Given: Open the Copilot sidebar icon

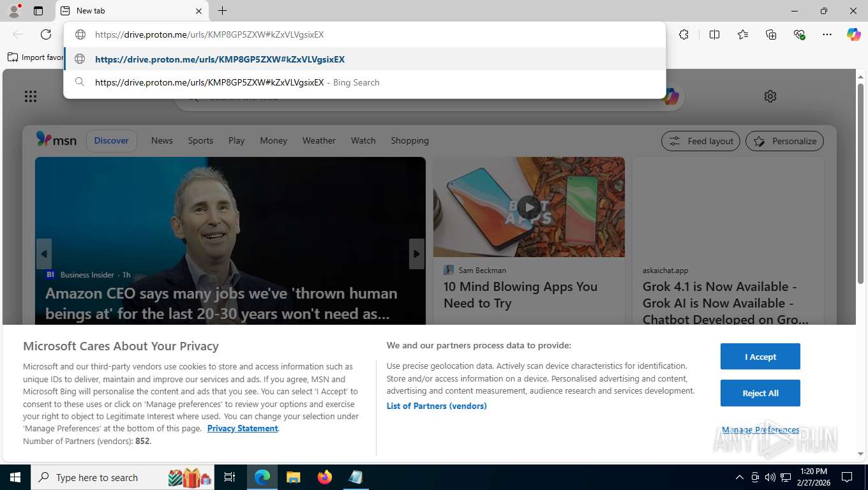Looking at the screenshot, I should (853, 34).
